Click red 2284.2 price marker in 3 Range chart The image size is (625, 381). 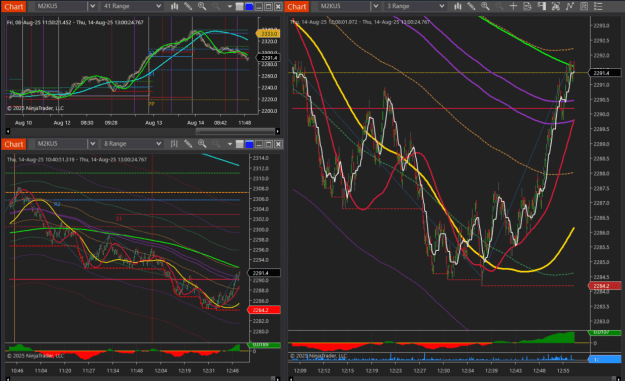pos(605,286)
